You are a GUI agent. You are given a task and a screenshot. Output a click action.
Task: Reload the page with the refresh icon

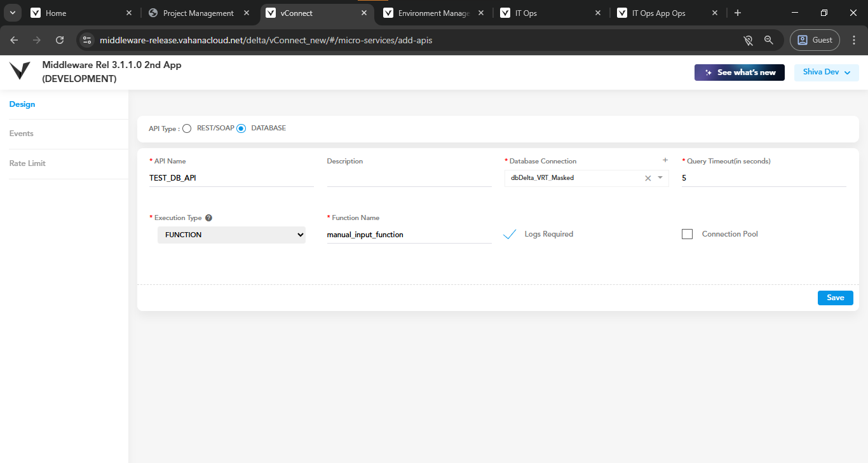[x=60, y=40]
